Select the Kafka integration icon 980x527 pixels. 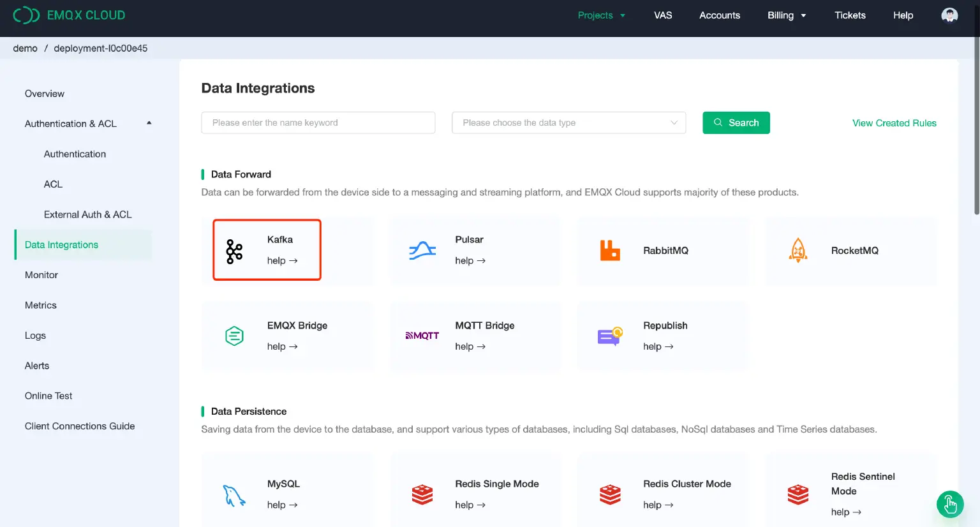(x=234, y=250)
